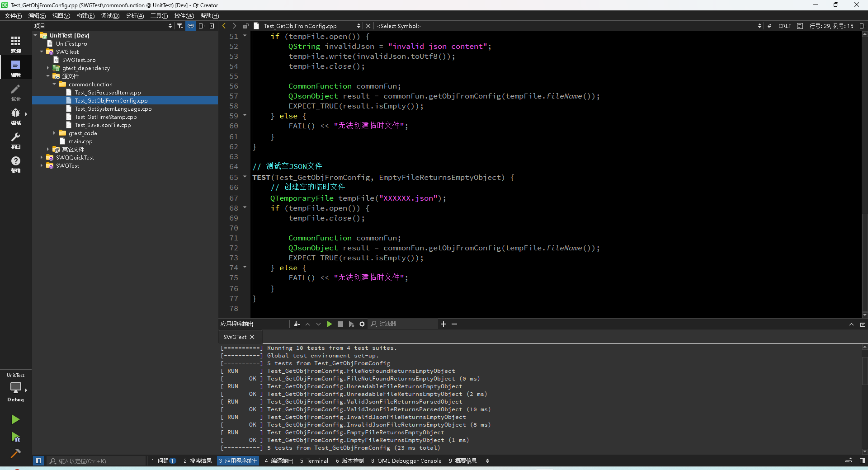The height and width of the screenshot is (470, 868).
Task: Toggle the file writable lock icon
Action: pyautogui.click(x=245, y=26)
